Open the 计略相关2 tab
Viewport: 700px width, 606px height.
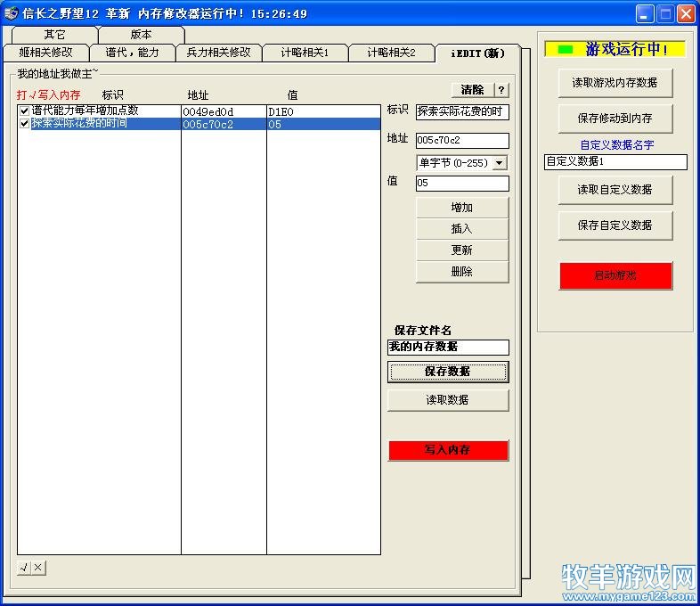coord(392,53)
